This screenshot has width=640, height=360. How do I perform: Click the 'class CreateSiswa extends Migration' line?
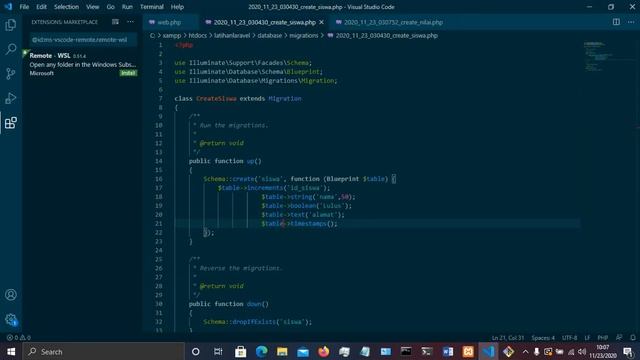(238, 98)
